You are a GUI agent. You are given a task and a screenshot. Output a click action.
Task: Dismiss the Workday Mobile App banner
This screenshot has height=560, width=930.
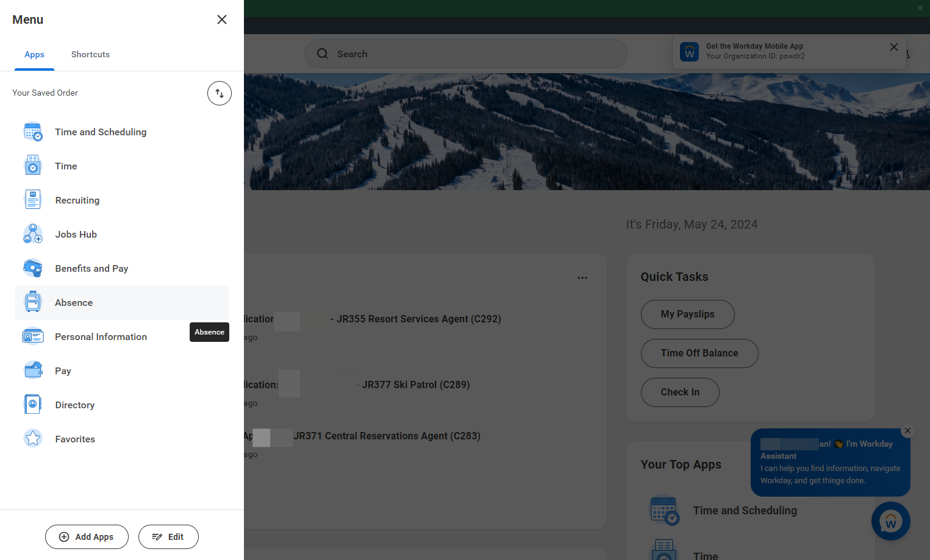(894, 47)
